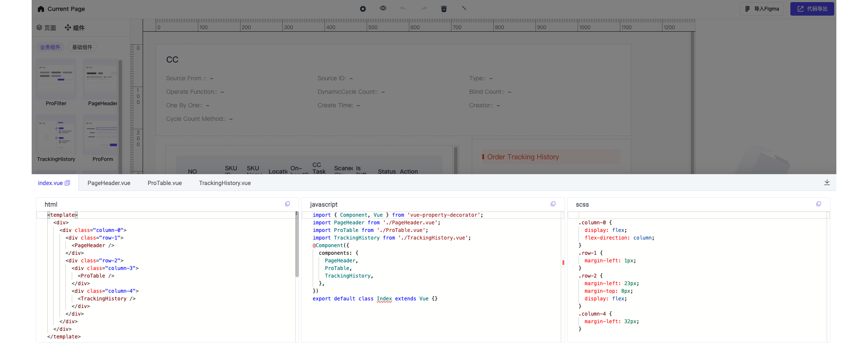Open the ProTable.vue tab

pos(165,183)
